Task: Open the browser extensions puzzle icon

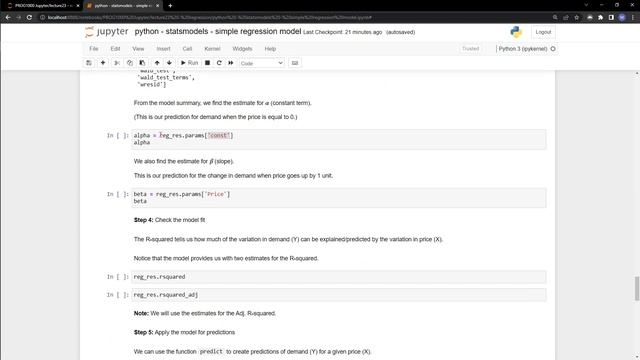Action: pyautogui.click(x=600, y=18)
